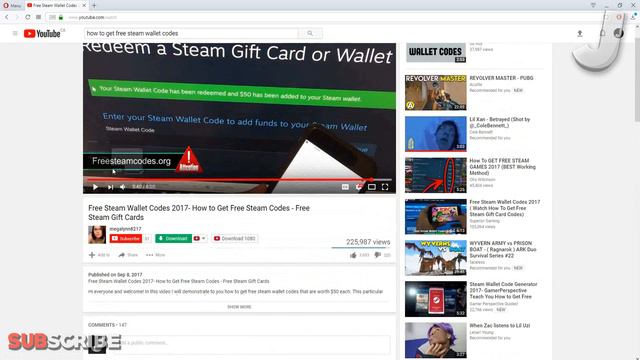The height and width of the screenshot is (360, 640).
Task: Click the magnifier search button
Action: (x=310, y=33)
